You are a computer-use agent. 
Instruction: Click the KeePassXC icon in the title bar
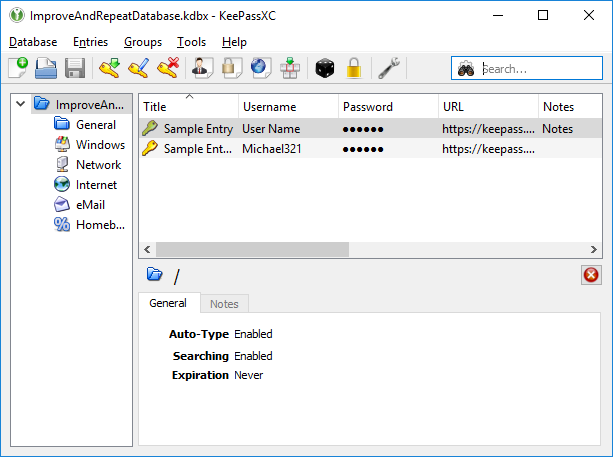(x=16, y=15)
